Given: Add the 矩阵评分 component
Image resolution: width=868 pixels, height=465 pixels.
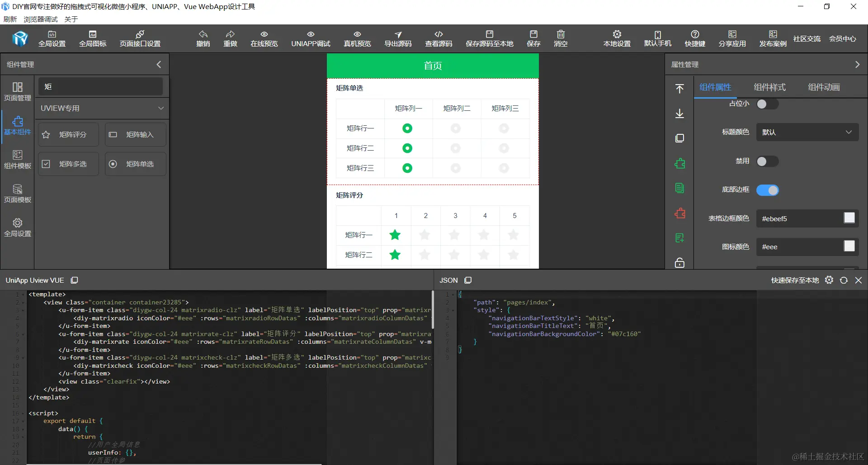Looking at the screenshot, I should [68, 134].
